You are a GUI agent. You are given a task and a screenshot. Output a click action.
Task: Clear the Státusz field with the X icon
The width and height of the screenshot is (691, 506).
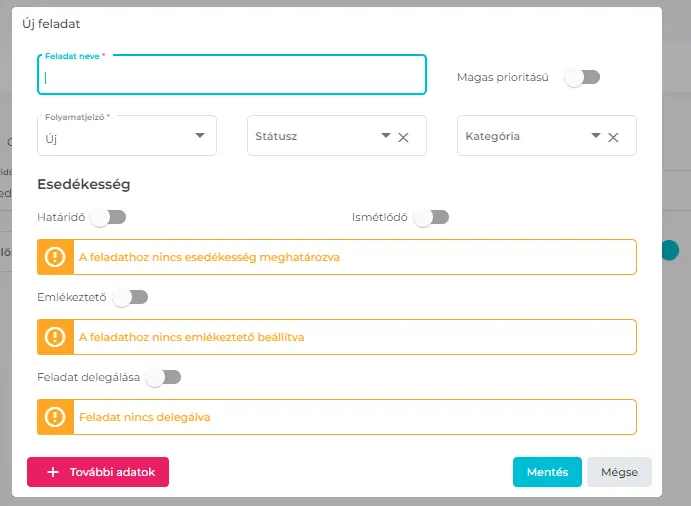point(403,137)
